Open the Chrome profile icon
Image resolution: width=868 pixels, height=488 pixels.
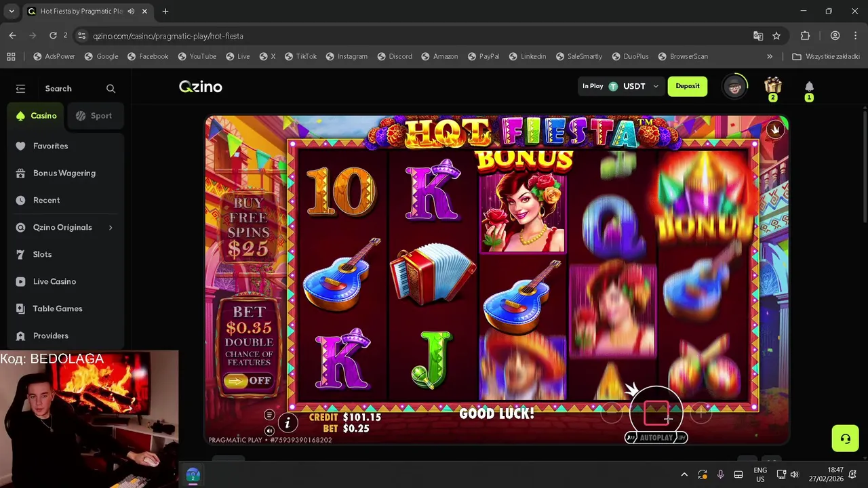click(835, 36)
